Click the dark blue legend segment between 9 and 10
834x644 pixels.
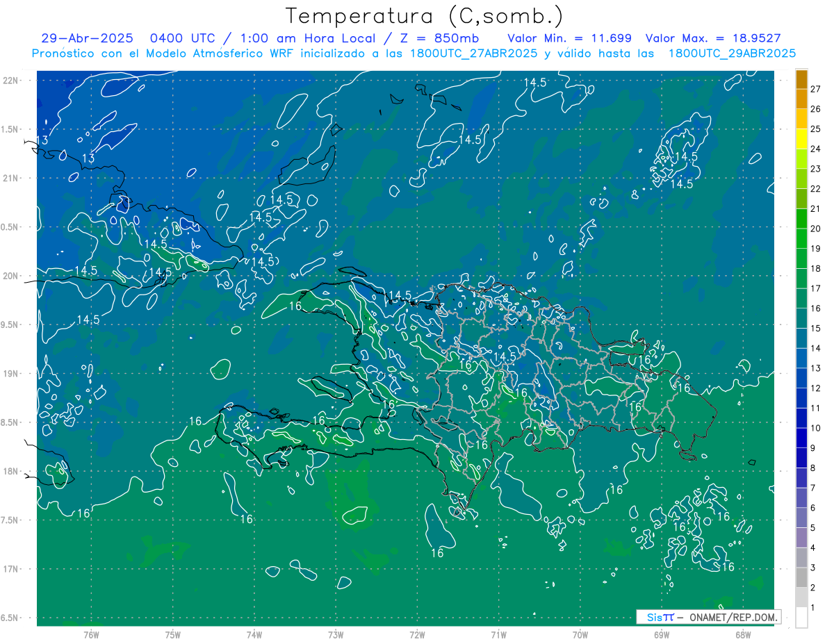801,438
